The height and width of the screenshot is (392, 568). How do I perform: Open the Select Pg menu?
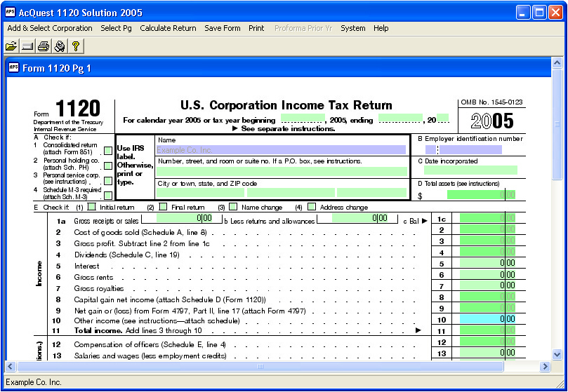(116, 28)
